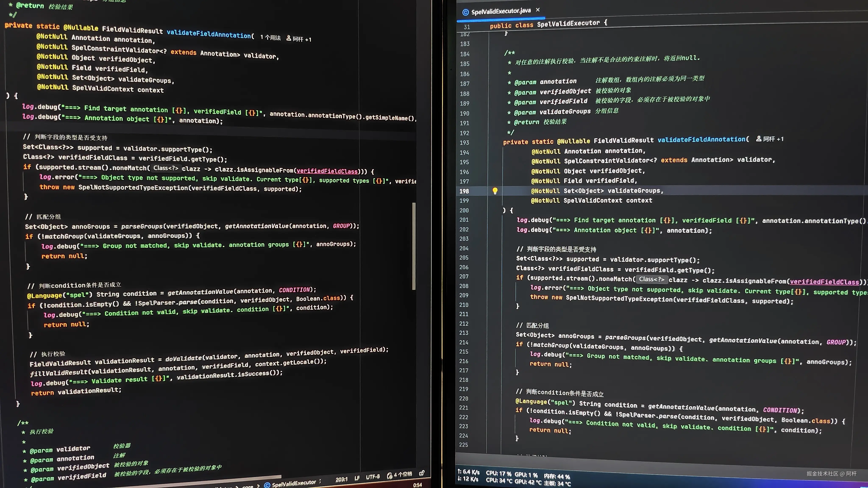Click the class icon on SpelValidExecutor.java tab

(465, 12)
